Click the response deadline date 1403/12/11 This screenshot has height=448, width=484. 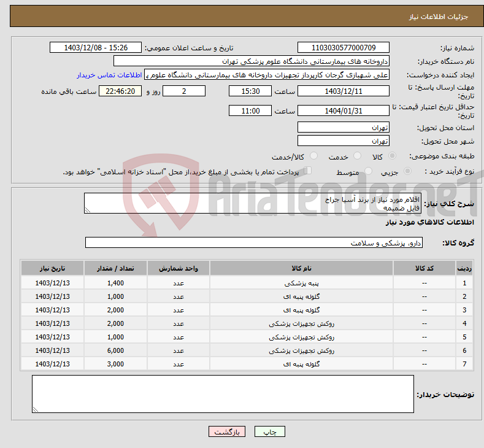point(344,91)
